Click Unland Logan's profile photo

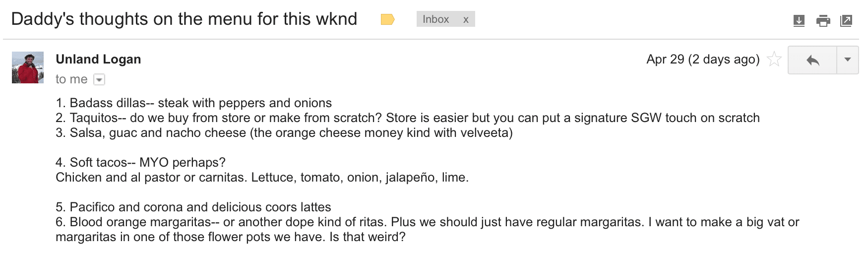tap(28, 67)
